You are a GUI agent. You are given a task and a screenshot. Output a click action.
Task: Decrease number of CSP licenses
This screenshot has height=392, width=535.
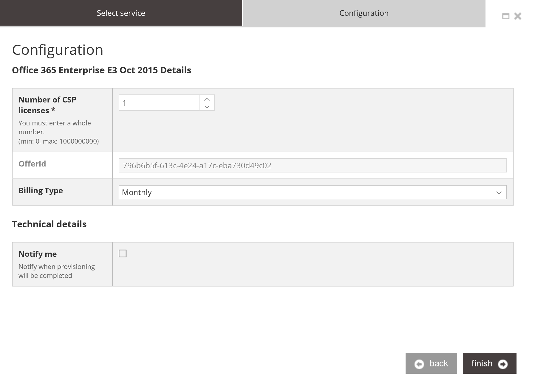click(x=207, y=107)
